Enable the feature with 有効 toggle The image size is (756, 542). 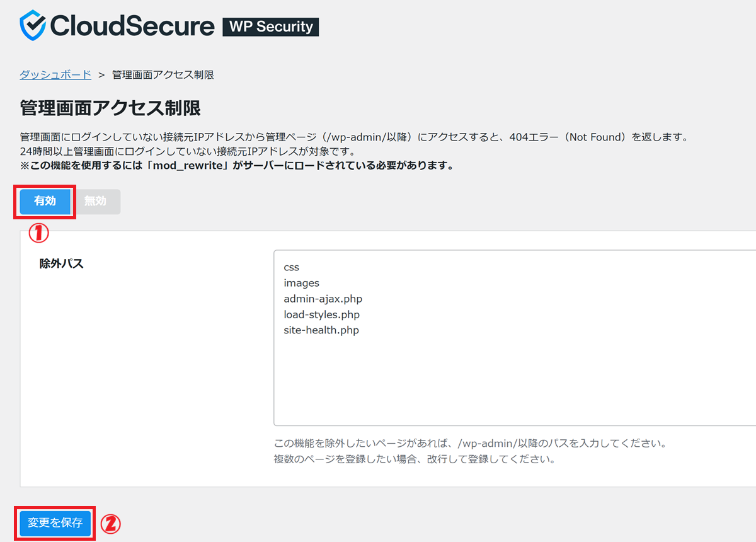coord(45,201)
